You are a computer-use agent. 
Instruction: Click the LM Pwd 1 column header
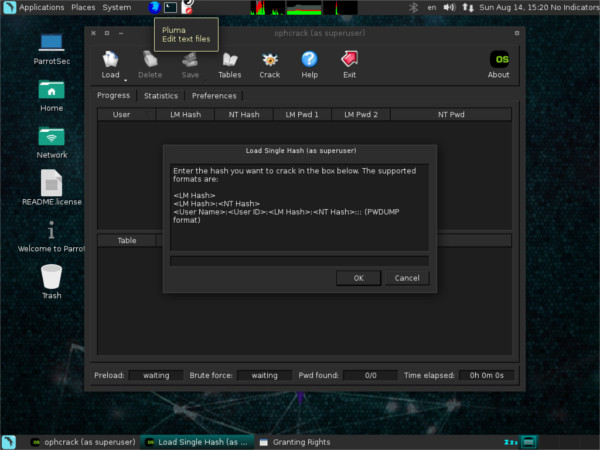click(x=302, y=114)
